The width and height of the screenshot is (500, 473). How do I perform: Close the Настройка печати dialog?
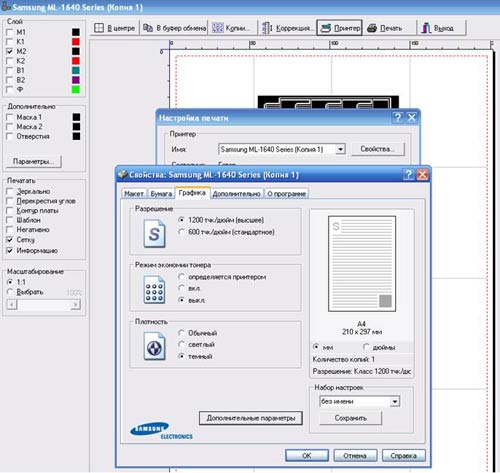click(412, 117)
